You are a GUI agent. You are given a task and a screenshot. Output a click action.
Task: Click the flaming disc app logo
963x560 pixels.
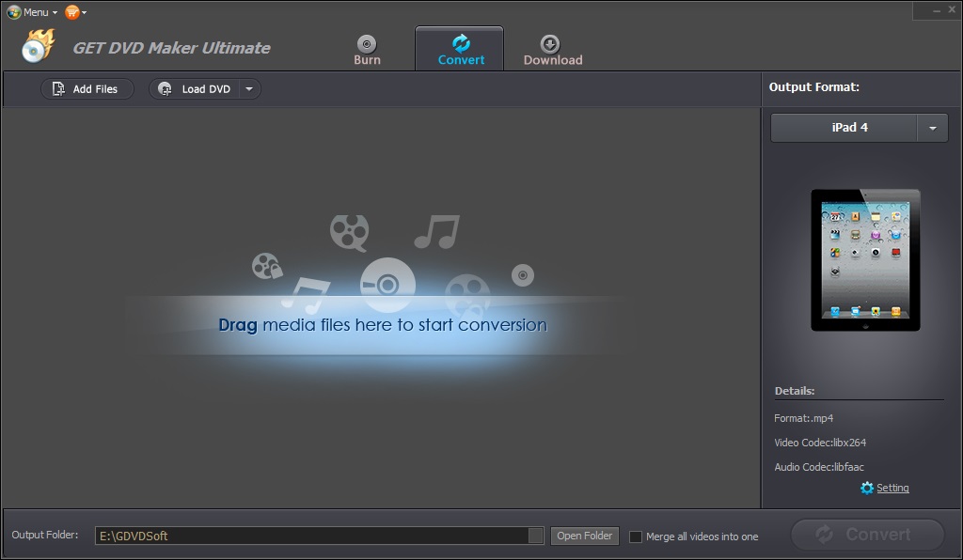(38, 46)
